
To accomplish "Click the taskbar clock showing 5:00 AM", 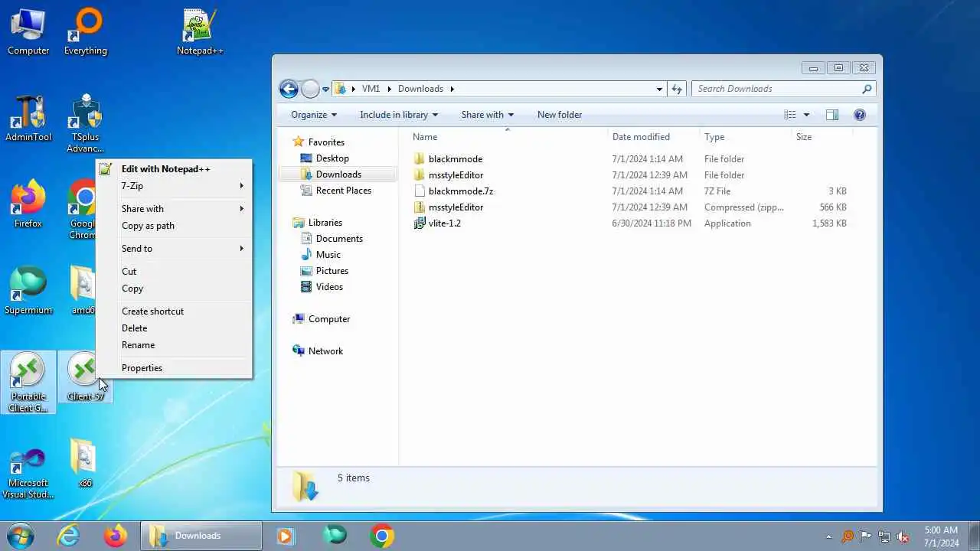I will (941, 536).
